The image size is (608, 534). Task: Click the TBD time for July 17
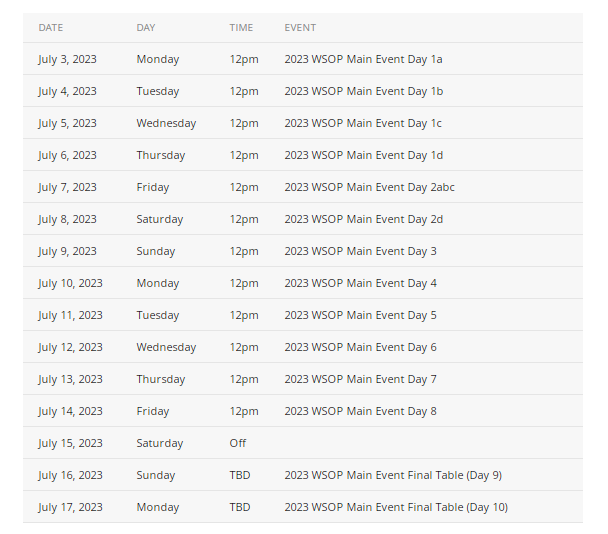pos(240,507)
